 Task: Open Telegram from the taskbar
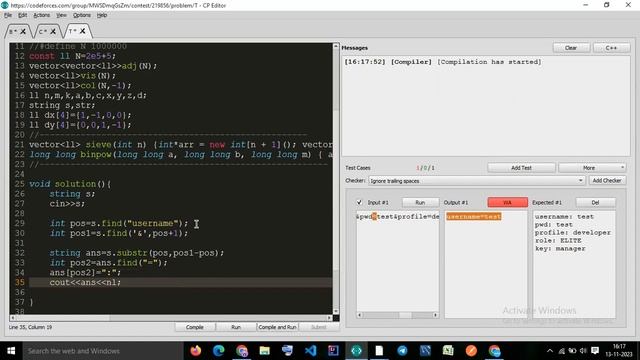[402, 351]
